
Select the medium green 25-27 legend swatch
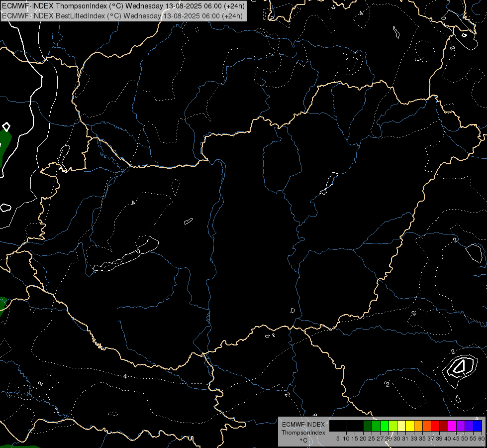(x=376, y=426)
